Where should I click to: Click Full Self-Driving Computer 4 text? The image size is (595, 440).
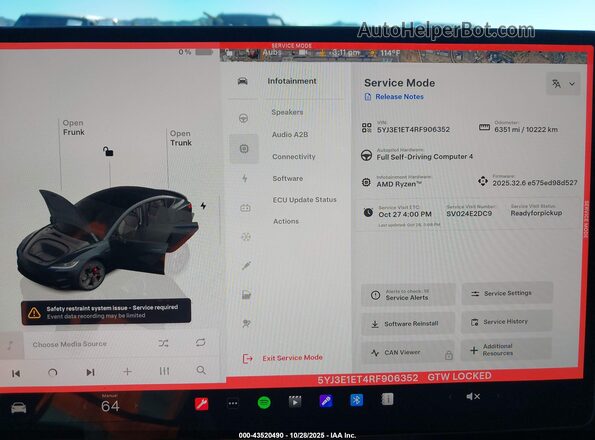coord(425,157)
